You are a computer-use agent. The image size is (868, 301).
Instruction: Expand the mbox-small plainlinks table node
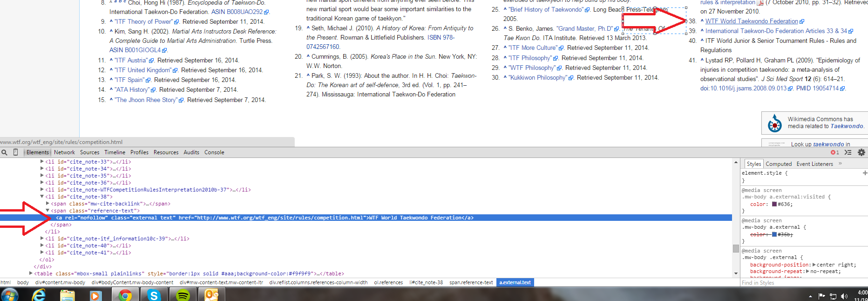click(x=31, y=274)
